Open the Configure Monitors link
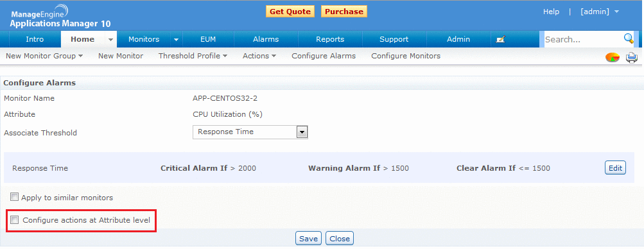Screen dimensions: 644x249 (x=406, y=56)
